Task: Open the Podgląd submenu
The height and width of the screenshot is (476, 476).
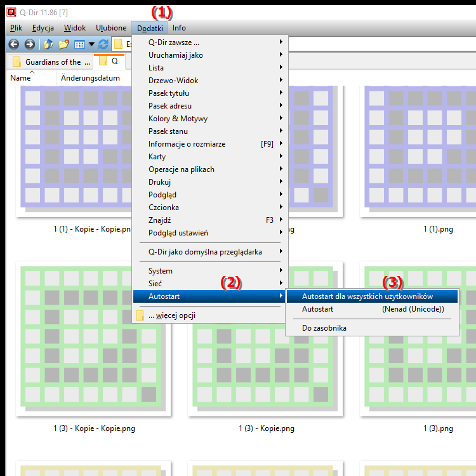Action: pyautogui.click(x=210, y=195)
